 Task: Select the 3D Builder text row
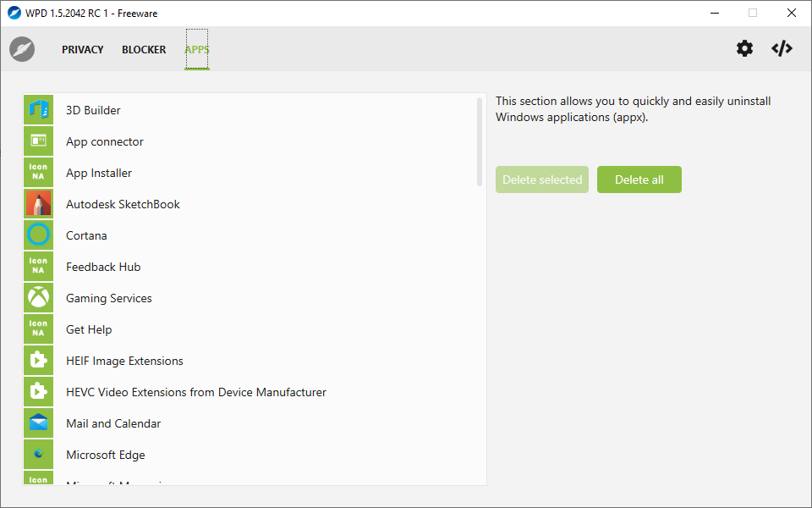(x=93, y=110)
